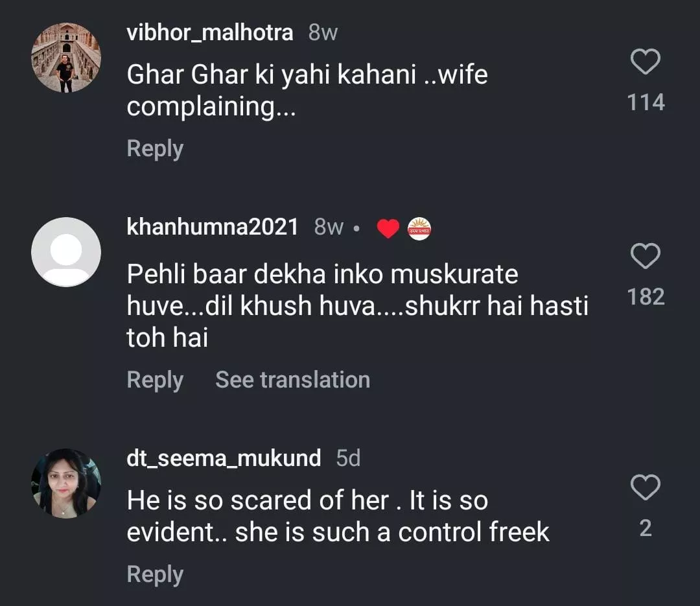The height and width of the screenshot is (606, 700).
Task: Visit the dt_seema_mukund username profile
Action: 224,458
